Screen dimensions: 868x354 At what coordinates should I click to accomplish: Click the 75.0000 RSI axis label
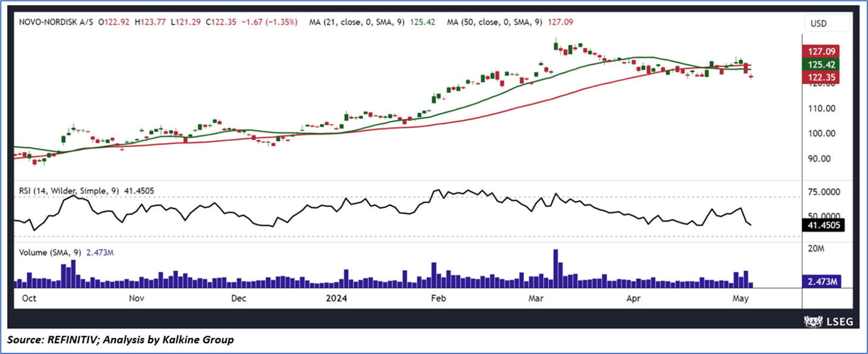[x=825, y=193]
